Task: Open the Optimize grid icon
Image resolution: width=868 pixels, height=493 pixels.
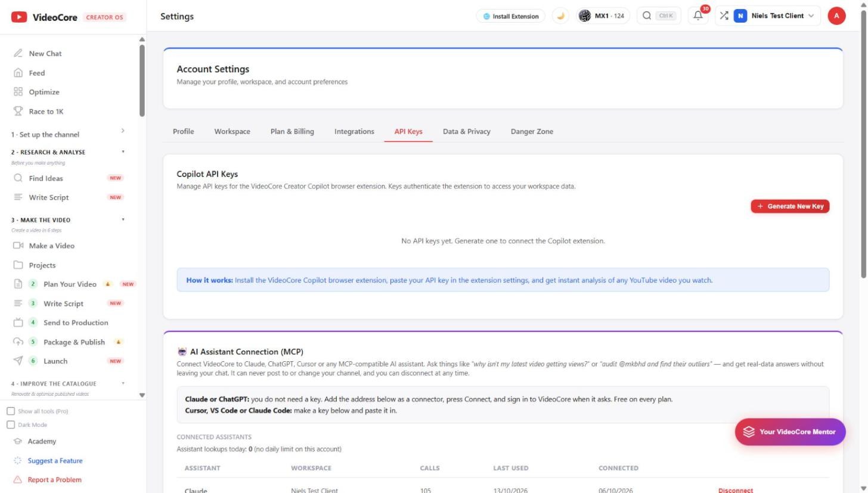Action: point(18,92)
